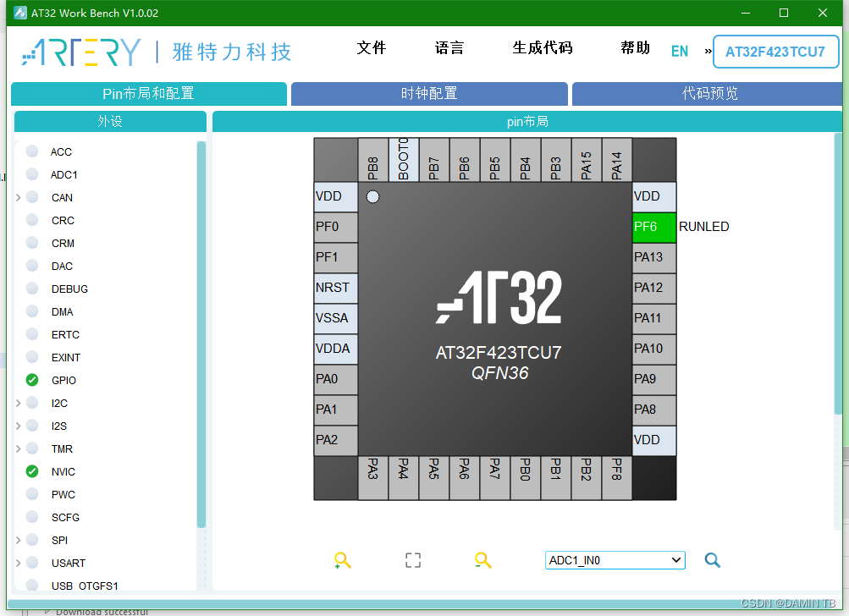Click the green PF6 pin
Viewport: 849px width, 616px height.
654,227
